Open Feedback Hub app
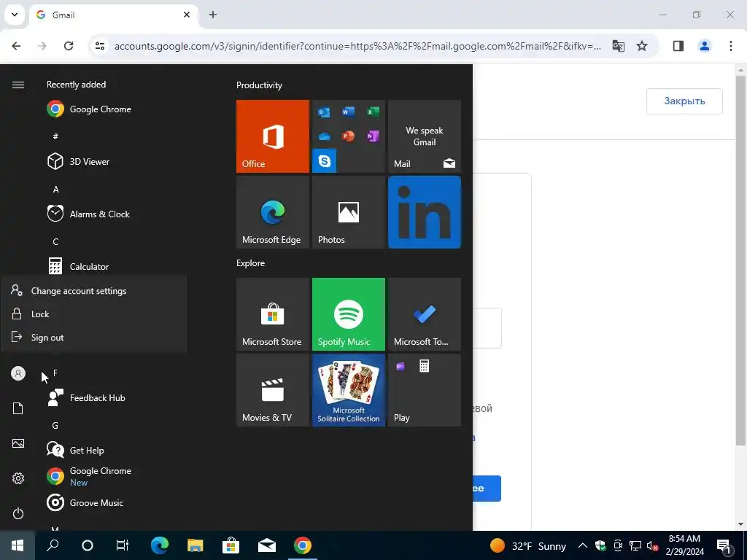 pos(86,397)
